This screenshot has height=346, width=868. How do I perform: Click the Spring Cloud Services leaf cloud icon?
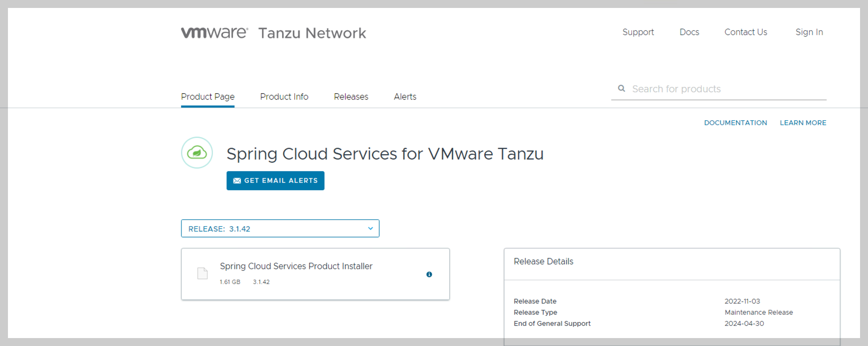(x=197, y=153)
